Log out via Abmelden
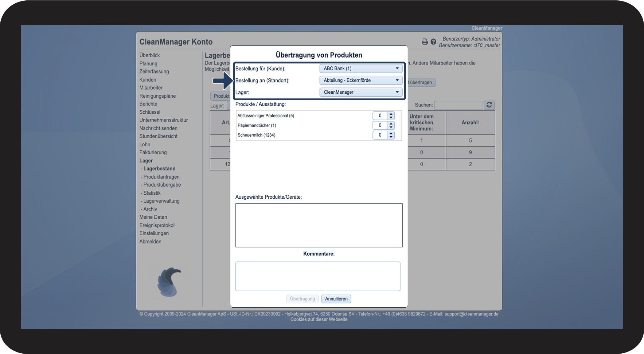This screenshot has height=354, width=644. [150, 242]
